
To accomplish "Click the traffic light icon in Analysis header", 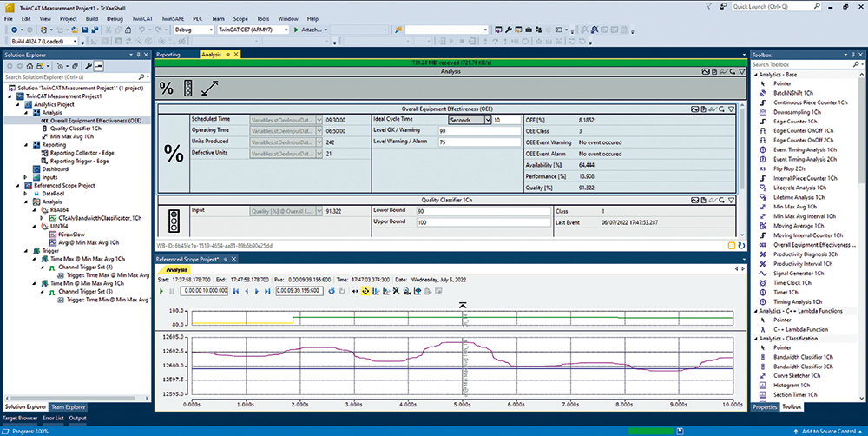I will coord(188,88).
